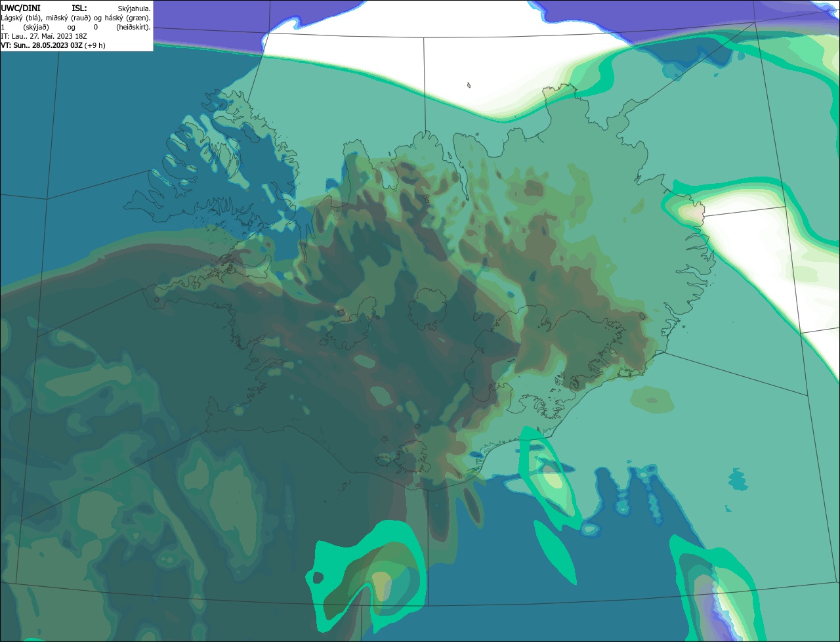Click the '(skýjað)' legend word
This screenshot has height=642, width=840.
(35, 27)
